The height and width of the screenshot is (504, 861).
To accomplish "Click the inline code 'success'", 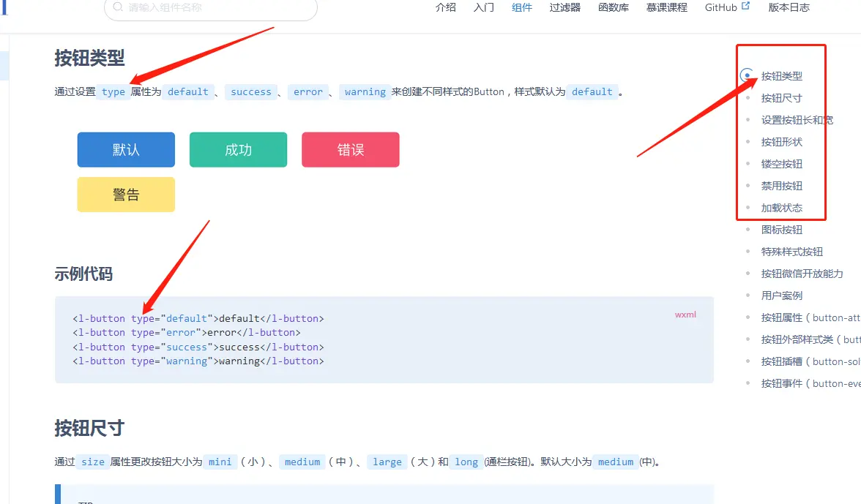I will tap(251, 91).
